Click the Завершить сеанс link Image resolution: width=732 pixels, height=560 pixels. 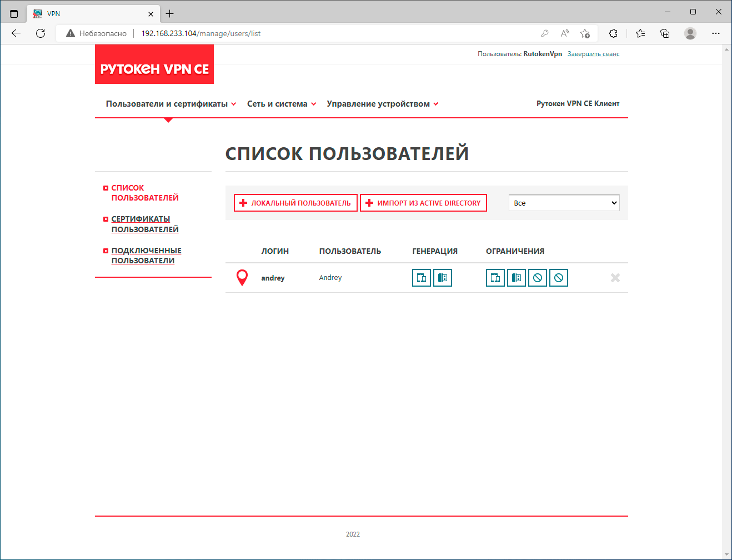click(x=594, y=54)
